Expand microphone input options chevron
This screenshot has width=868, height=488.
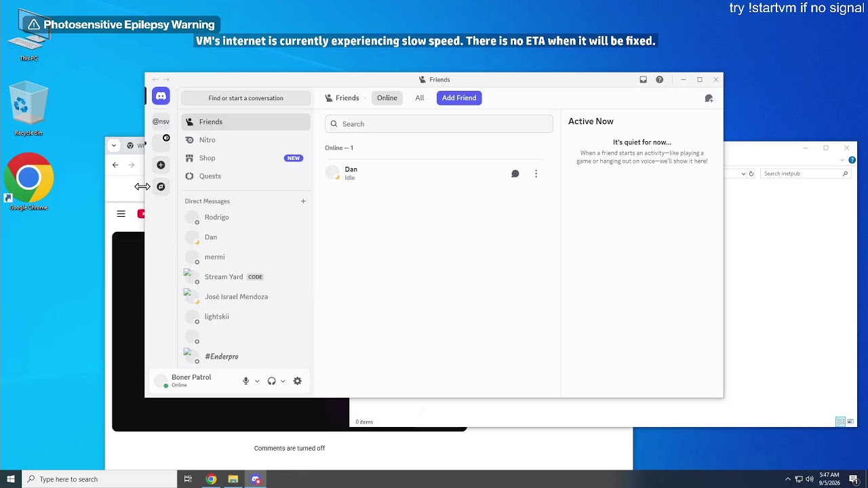click(x=257, y=381)
